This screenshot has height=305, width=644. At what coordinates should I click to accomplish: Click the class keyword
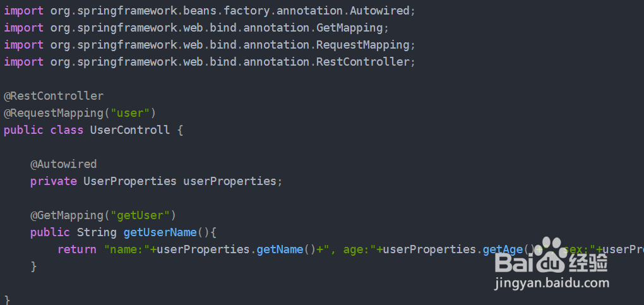click(x=66, y=130)
